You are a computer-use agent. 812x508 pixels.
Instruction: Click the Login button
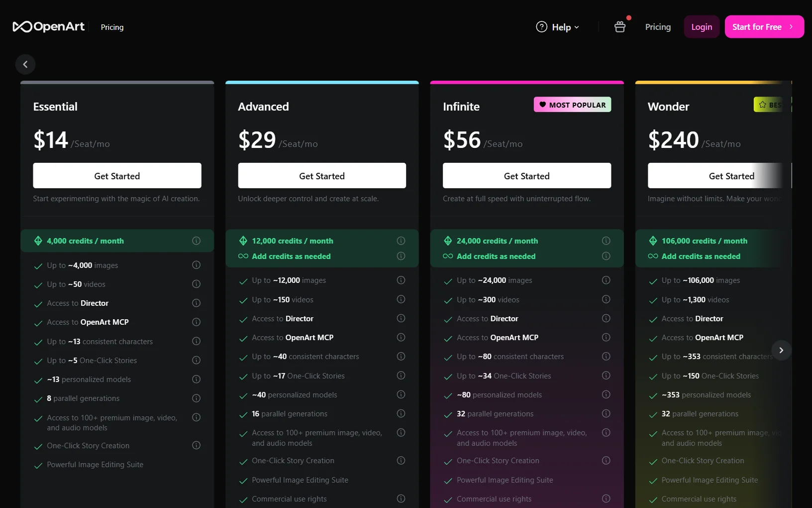coord(702,27)
